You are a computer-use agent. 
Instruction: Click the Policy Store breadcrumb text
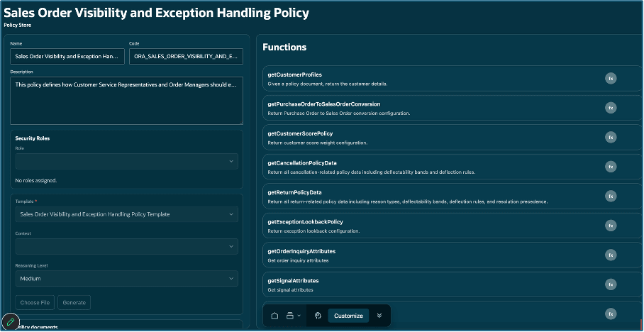pyautogui.click(x=18, y=25)
